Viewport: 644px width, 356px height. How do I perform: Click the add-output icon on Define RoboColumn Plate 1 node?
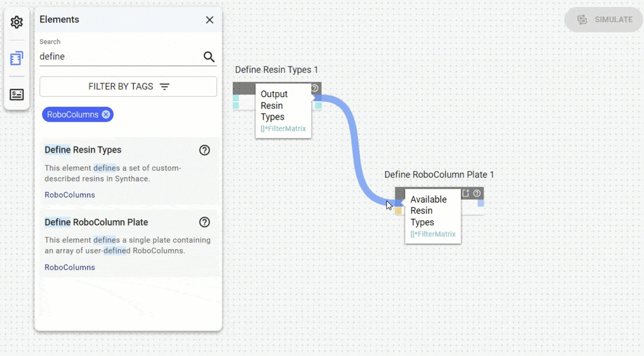click(x=466, y=193)
